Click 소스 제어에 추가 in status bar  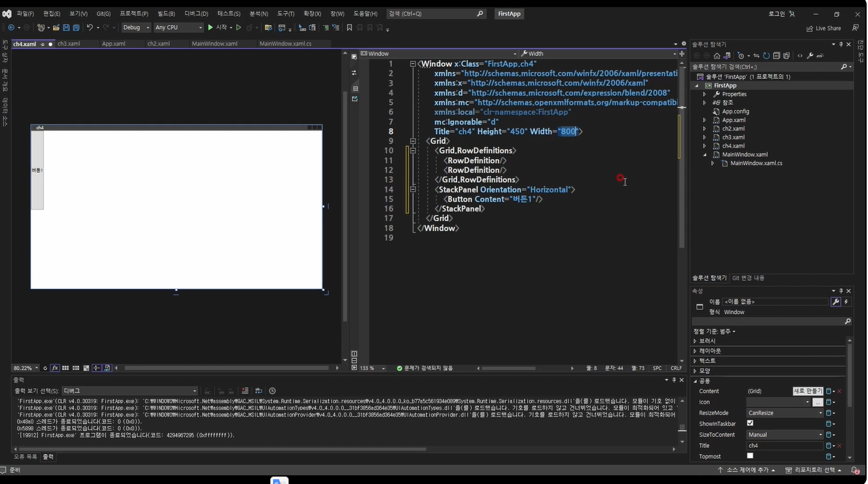click(x=746, y=470)
